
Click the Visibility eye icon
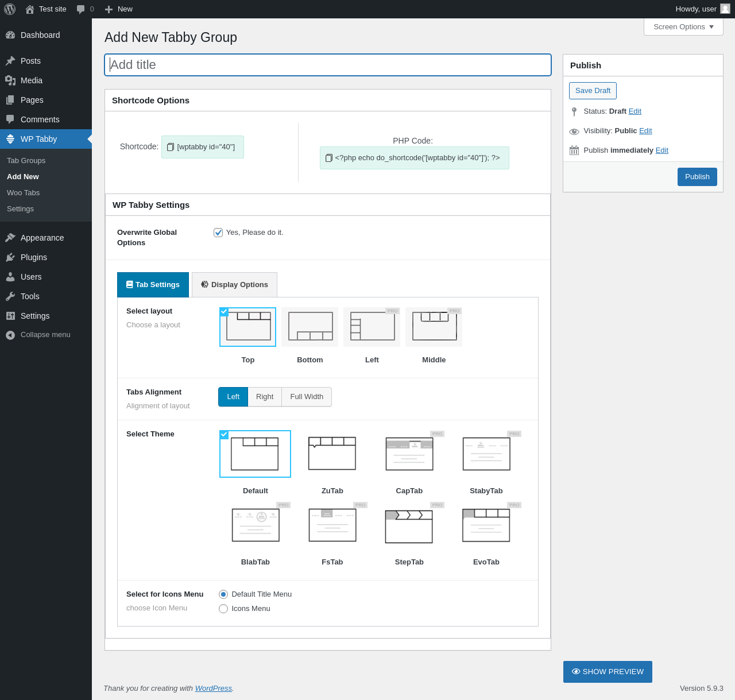pyautogui.click(x=574, y=132)
